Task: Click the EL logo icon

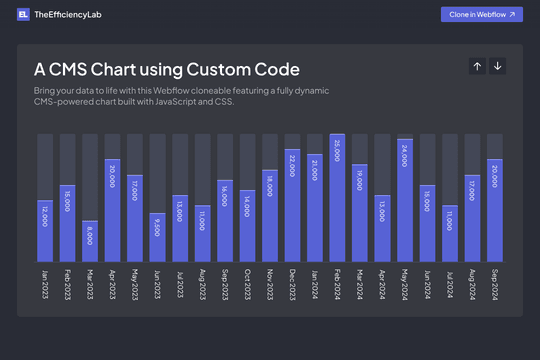Action: 23,14
